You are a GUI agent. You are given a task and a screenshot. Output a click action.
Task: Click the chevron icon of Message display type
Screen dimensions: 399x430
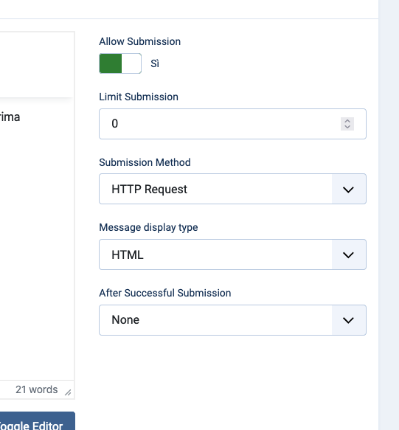(x=348, y=255)
